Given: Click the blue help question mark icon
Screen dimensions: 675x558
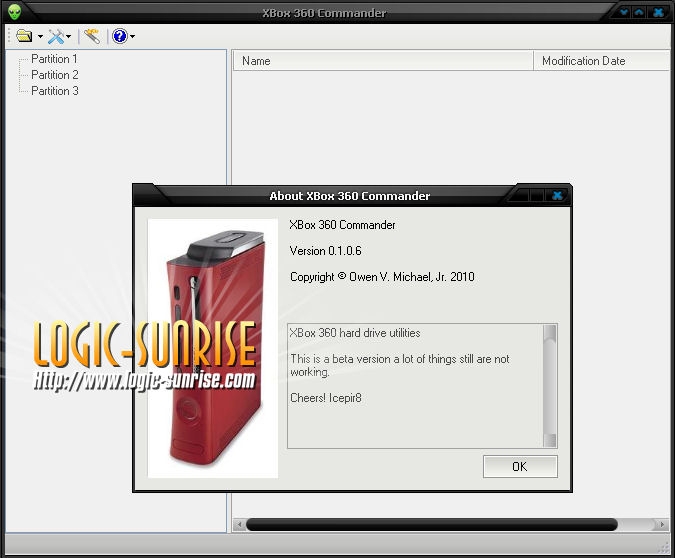Looking at the screenshot, I should pyautogui.click(x=120, y=36).
